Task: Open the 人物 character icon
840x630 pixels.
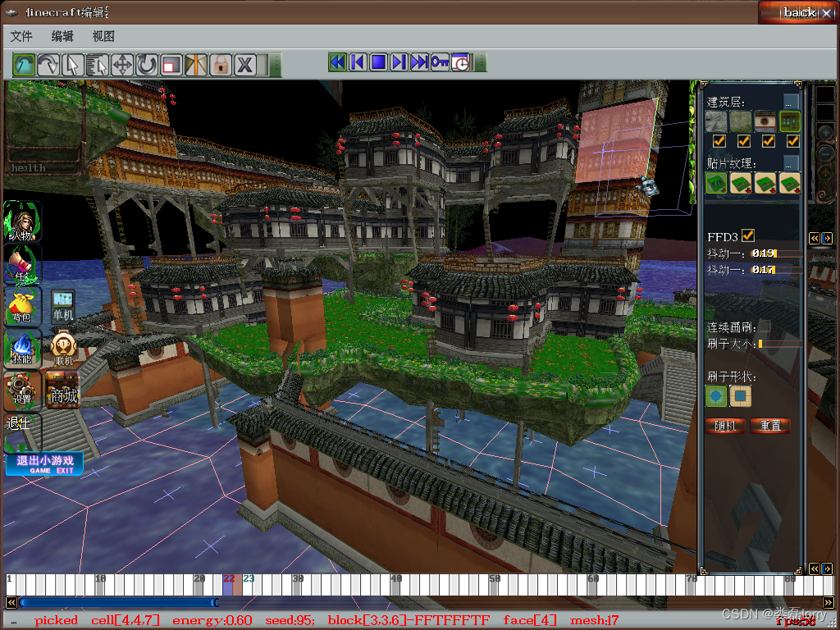Action: [x=22, y=221]
